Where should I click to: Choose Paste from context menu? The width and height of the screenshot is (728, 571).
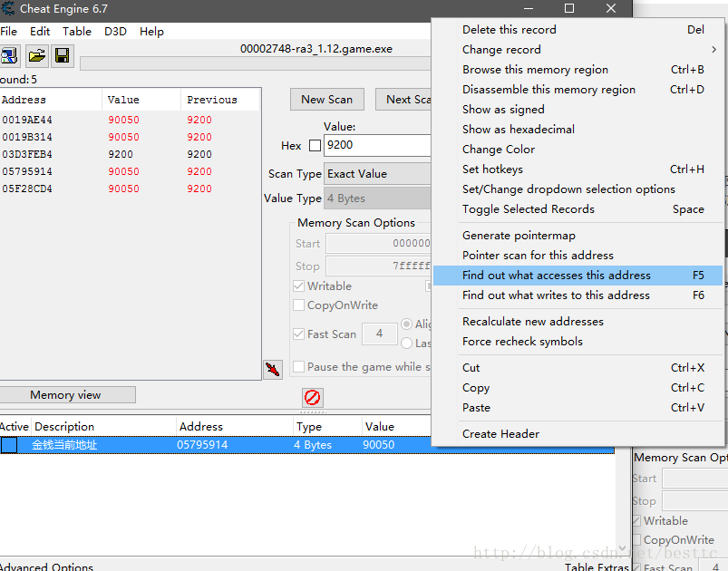tap(578, 408)
